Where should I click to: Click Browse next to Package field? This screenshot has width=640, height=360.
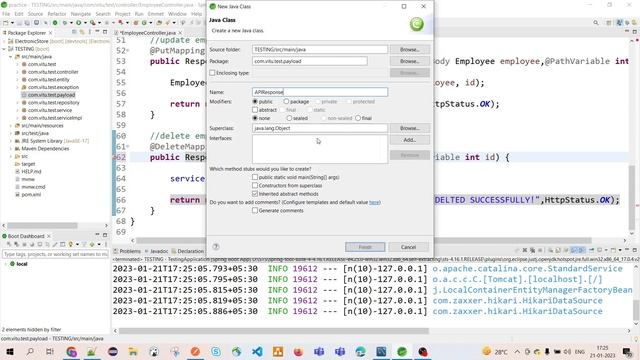(409, 61)
